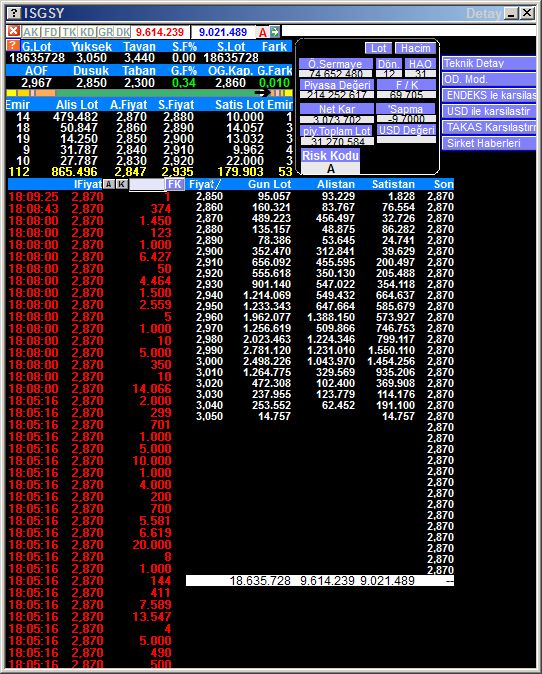This screenshot has width=542, height=674.
Task: Click the orange question mark icon near G.Lot
Action: [13, 46]
